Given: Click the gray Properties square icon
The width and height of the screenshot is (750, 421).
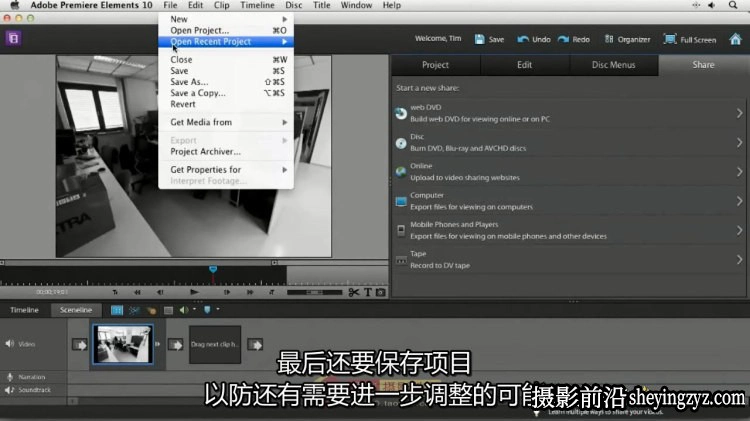Looking at the screenshot, I should (x=168, y=310).
